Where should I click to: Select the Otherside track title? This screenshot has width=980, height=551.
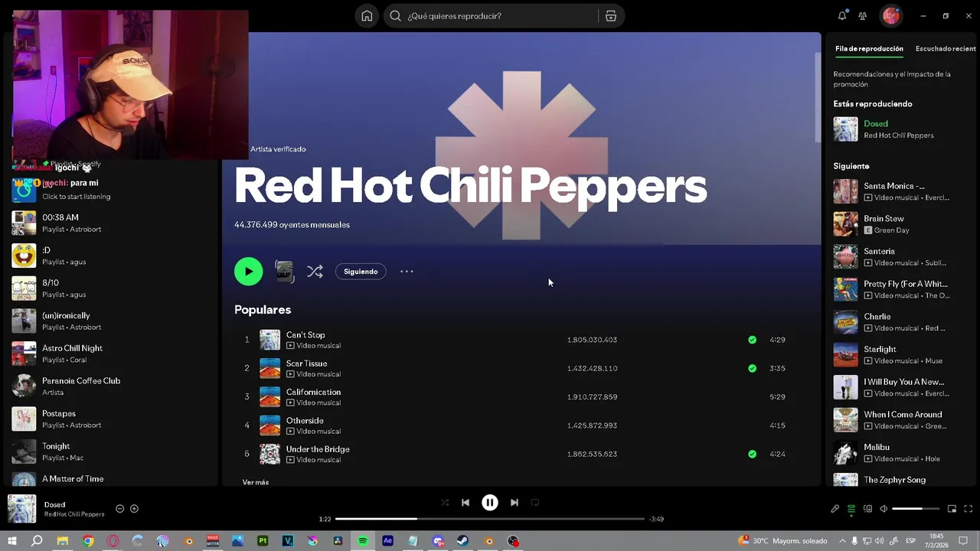(x=305, y=421)
